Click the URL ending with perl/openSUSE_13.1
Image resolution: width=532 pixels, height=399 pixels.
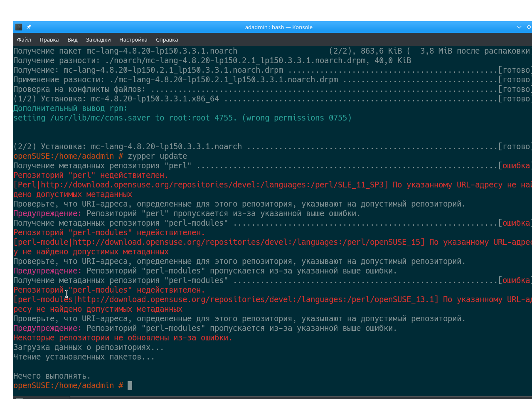tap(256, 300)
